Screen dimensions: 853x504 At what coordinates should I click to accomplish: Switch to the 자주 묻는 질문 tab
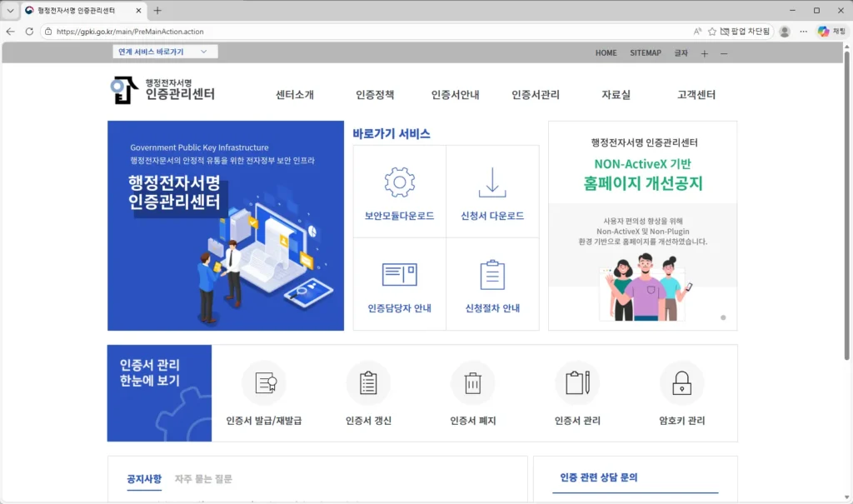point(202,478)
